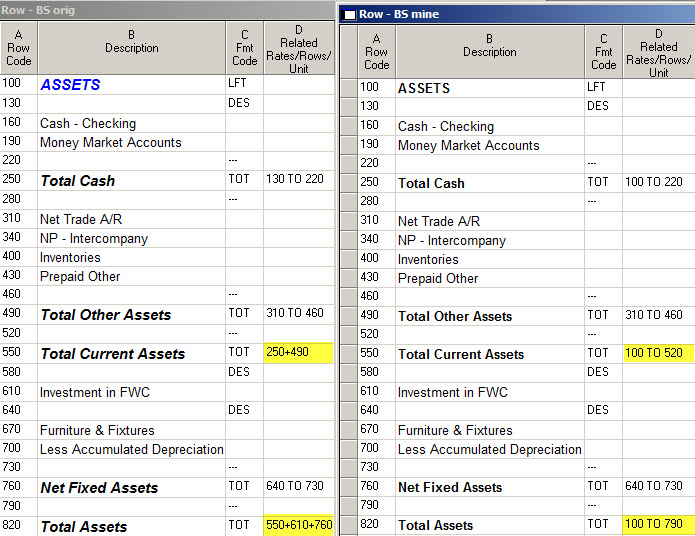Click Cash - Checking in BS orig window
Viewport: 695px width, 536px height.
88,123
